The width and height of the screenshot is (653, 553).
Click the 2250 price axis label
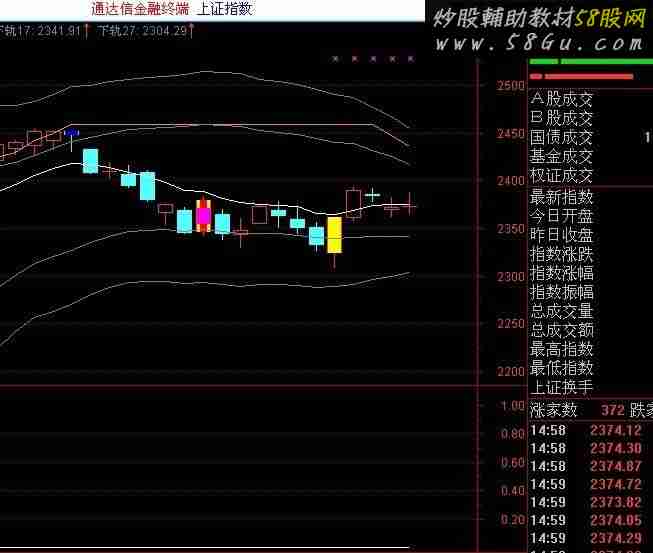[x=510, y=324]
